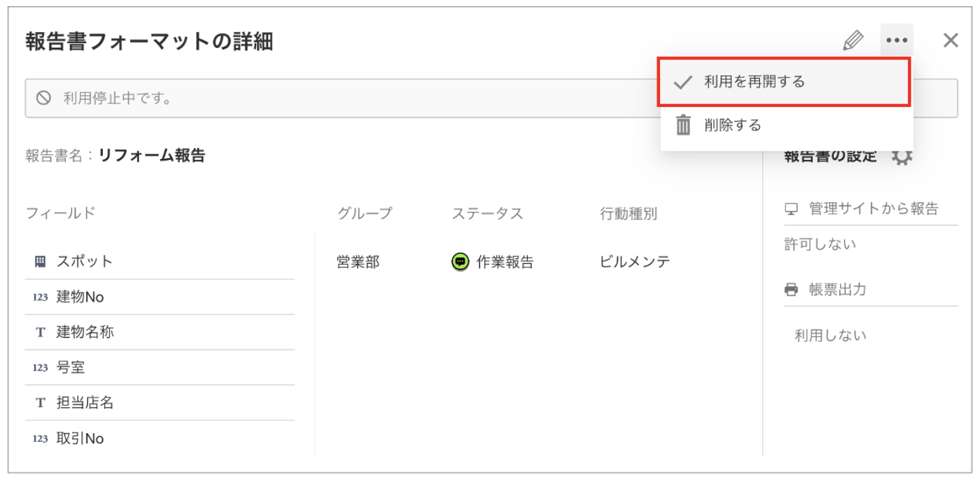
Task: Click the 許可しない value
Action: [820, 244]
